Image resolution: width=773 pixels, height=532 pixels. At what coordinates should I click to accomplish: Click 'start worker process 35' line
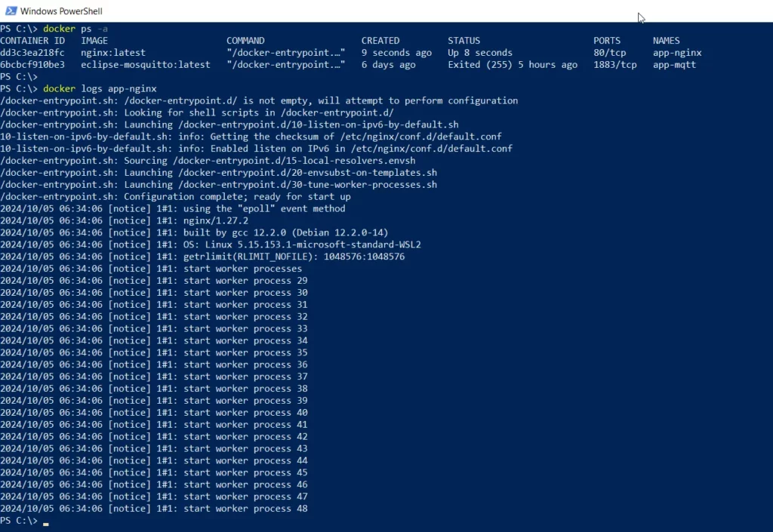pos(154,352)
